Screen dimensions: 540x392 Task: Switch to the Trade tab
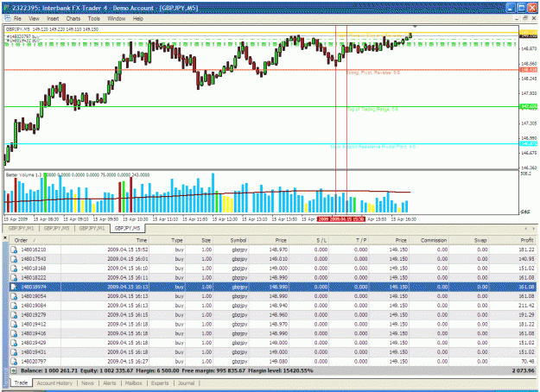click(x=21, y=383)
